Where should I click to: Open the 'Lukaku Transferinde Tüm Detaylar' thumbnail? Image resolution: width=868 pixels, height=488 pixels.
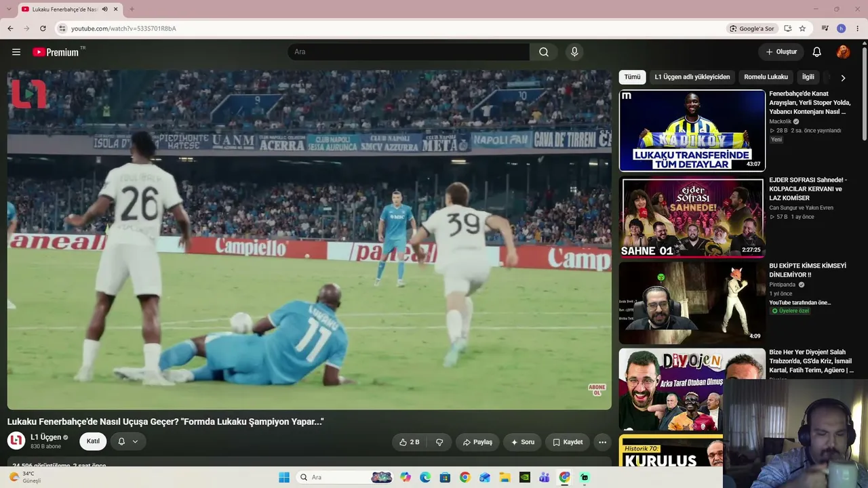pyautogui.click(x=692, y=130)
